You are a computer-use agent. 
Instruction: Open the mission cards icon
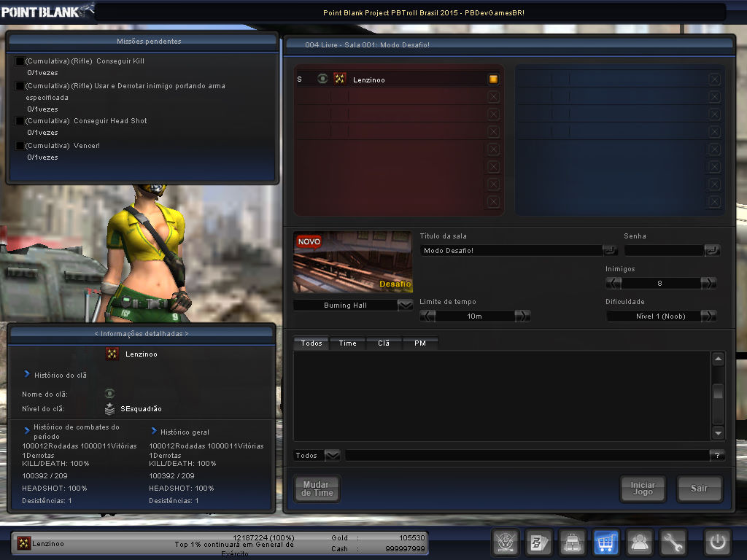tap(539, 542)
